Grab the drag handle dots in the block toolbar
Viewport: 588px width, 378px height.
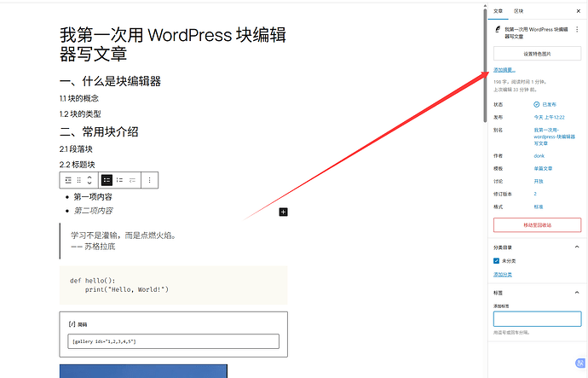pyautogui.click(x=78, y=180)
